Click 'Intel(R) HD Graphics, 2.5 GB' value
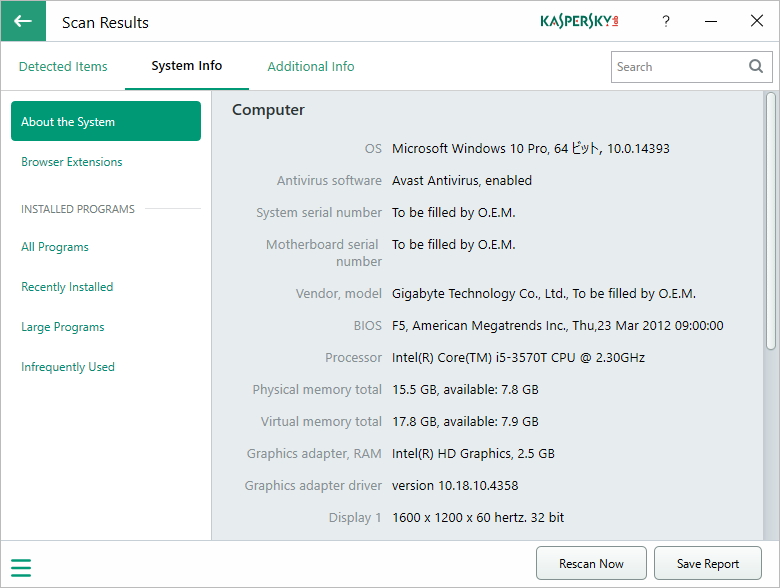 click(x=473, y=453)
